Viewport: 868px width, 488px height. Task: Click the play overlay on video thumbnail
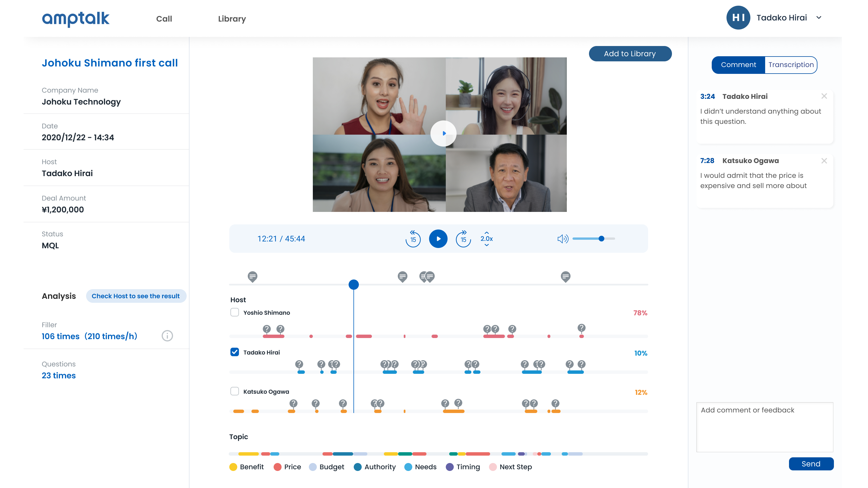444,134
